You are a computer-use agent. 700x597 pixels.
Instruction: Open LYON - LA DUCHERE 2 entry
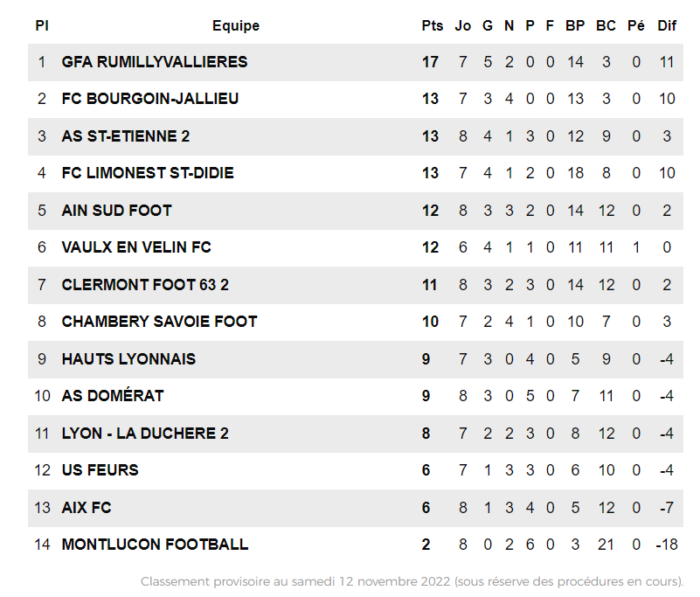click(x=145, y=434)
